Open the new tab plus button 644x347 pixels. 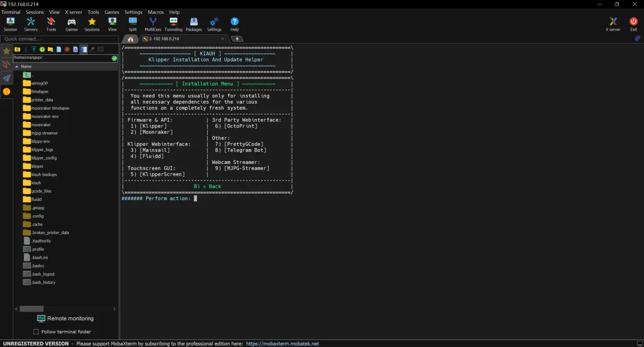tap(237, 38)
